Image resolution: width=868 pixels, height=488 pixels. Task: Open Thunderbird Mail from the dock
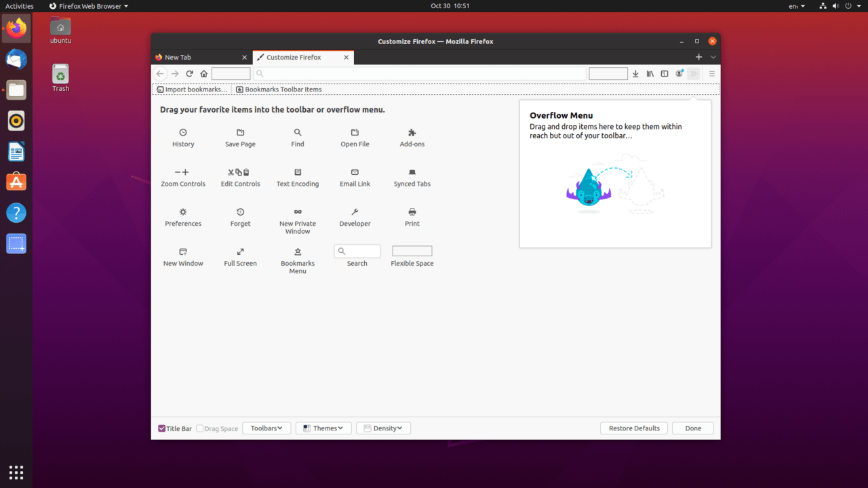(16, 60)
